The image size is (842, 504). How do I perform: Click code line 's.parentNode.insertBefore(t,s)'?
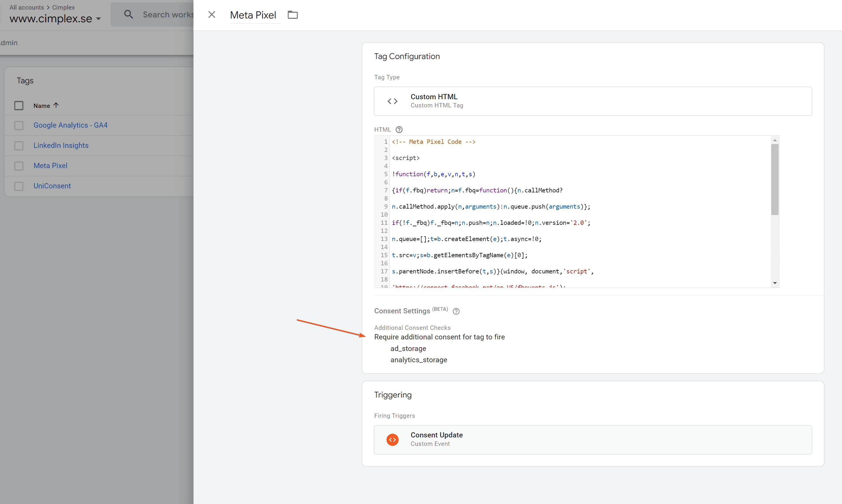coord(492,272)
